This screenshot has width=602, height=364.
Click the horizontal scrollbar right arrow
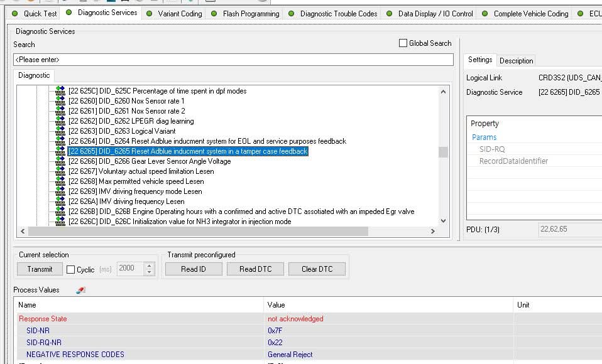[433, 232]
